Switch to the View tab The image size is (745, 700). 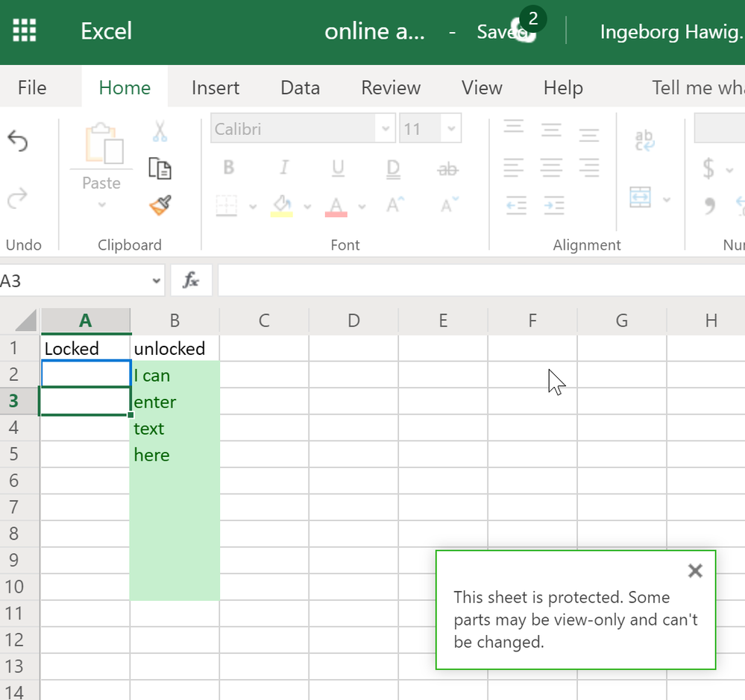point(482,88)
